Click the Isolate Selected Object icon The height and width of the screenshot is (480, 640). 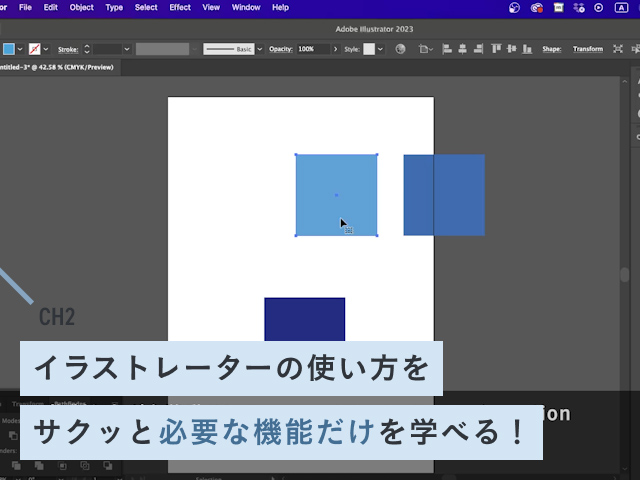[618, 49]
